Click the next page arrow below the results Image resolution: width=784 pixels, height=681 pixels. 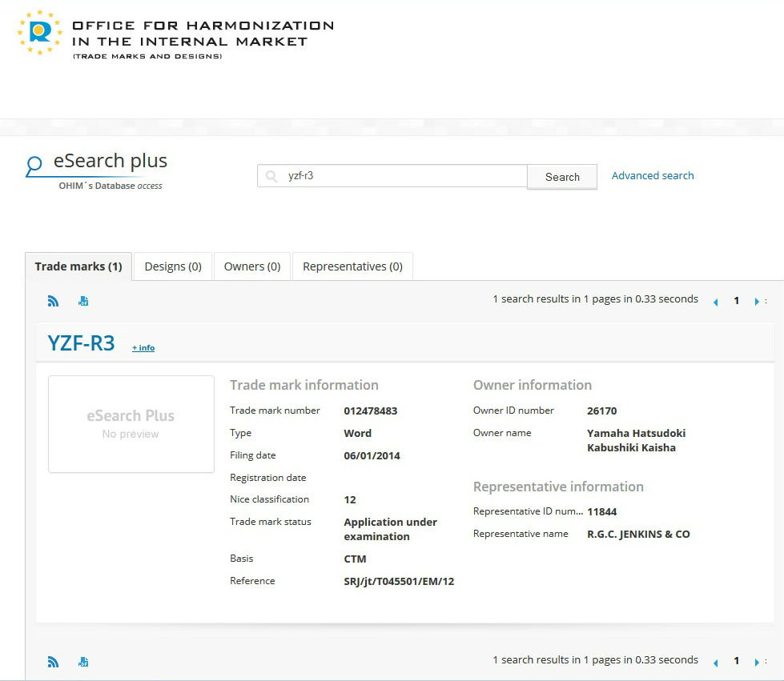pyautogui.click(x=757, y=662)
